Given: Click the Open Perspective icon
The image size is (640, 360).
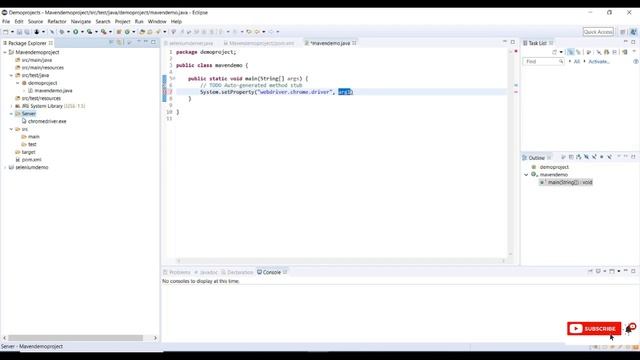Looking at the screenshot, I should click(x=623, y=32).
